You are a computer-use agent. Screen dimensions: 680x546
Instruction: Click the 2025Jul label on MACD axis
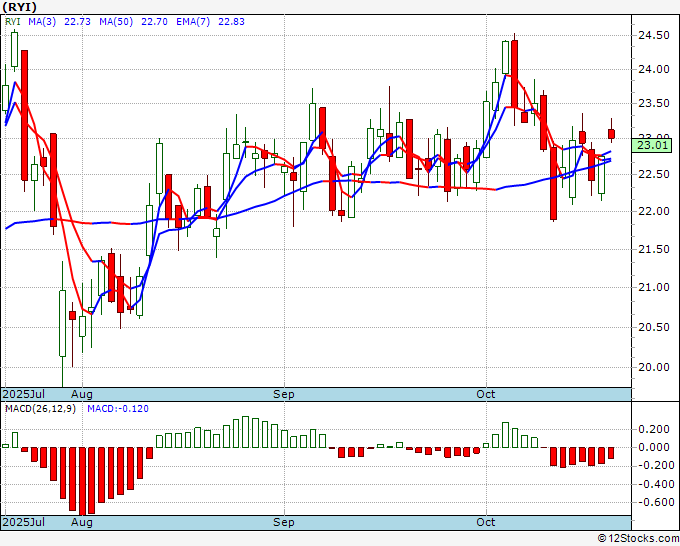click(24, 522)
